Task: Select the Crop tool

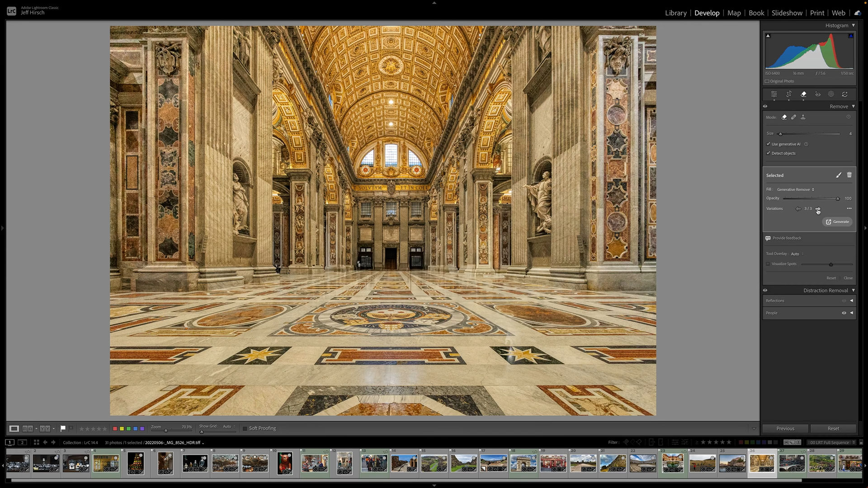Action: pyautogui.click(x=789, y=94)
